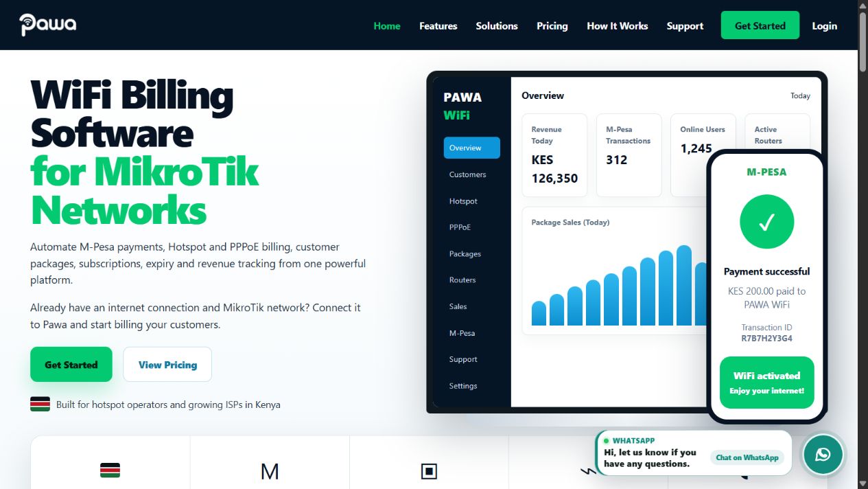Image resolution: width=868 pixels, height=489 pixels.
Task: Select Routers in dashboard sidebar
Action: (x=462, y=280)
